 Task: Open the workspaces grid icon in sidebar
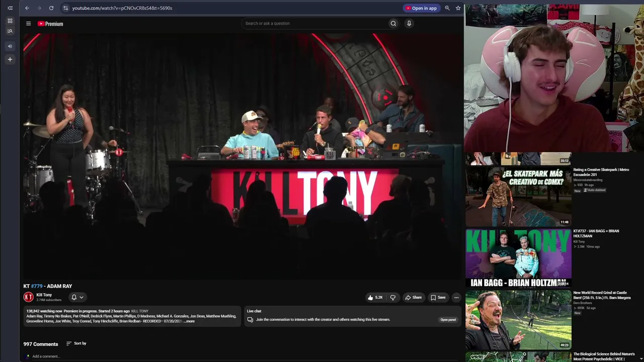pyautogui.click(x=10, y=21)
